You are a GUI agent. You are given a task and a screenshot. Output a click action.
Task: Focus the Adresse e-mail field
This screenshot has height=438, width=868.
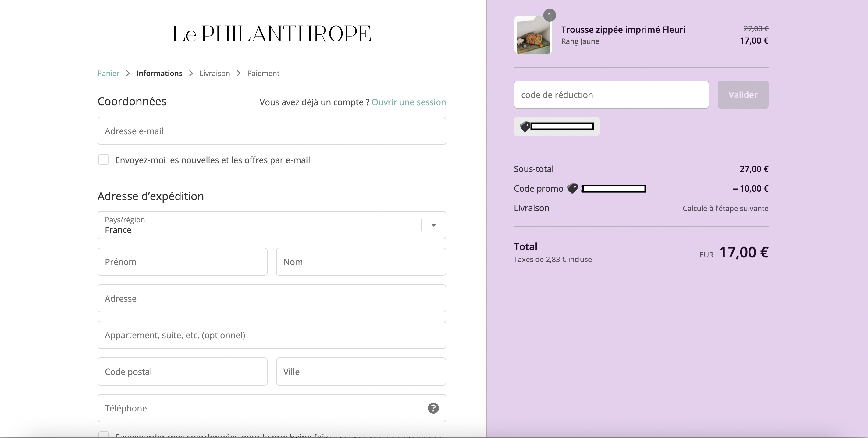(x=272, y=131)
